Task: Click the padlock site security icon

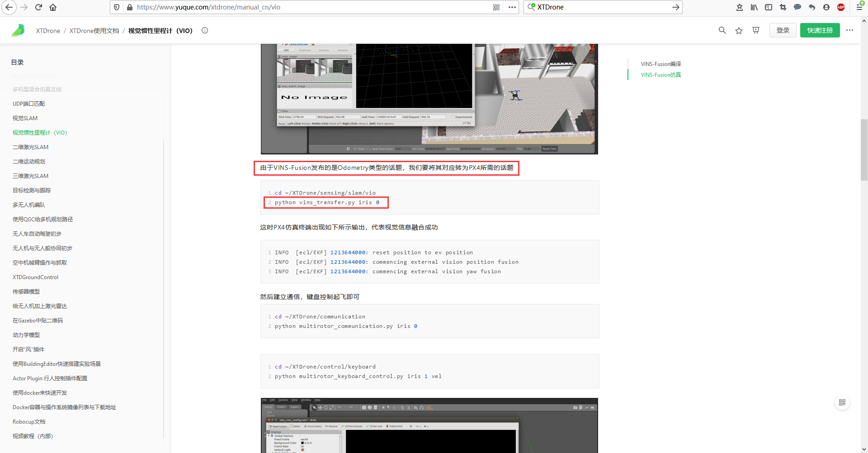Action: click(130, 7)
